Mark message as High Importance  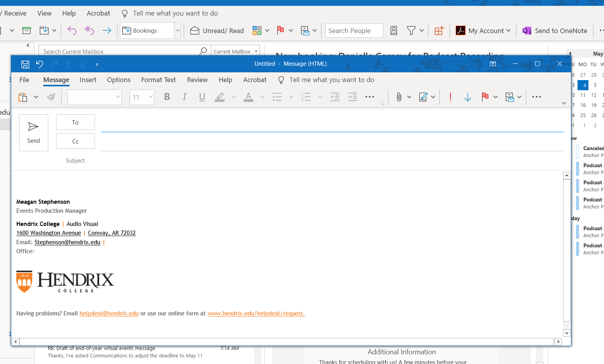pyautogui.click(x=450, y=97)
